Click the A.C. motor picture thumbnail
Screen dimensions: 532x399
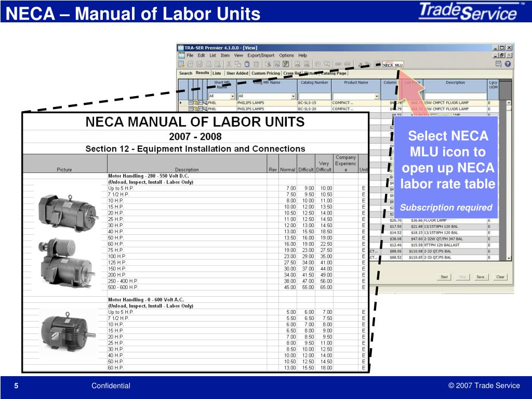click(x=68, y=332)
